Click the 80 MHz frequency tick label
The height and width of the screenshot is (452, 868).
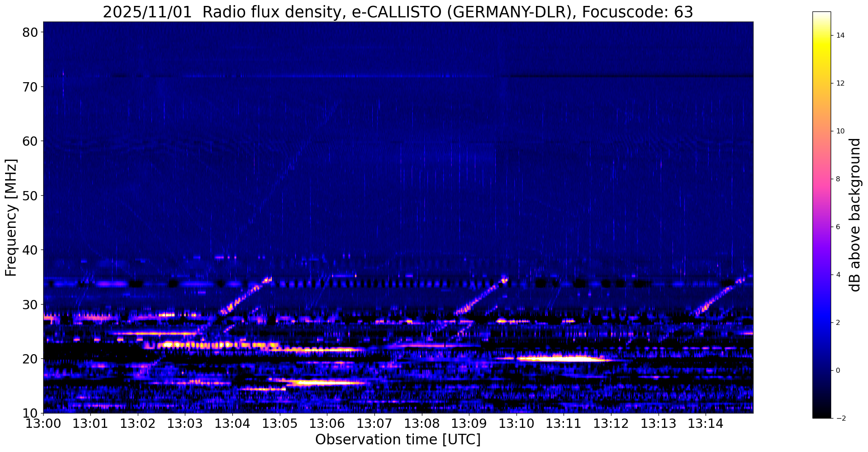coord(31,32)
